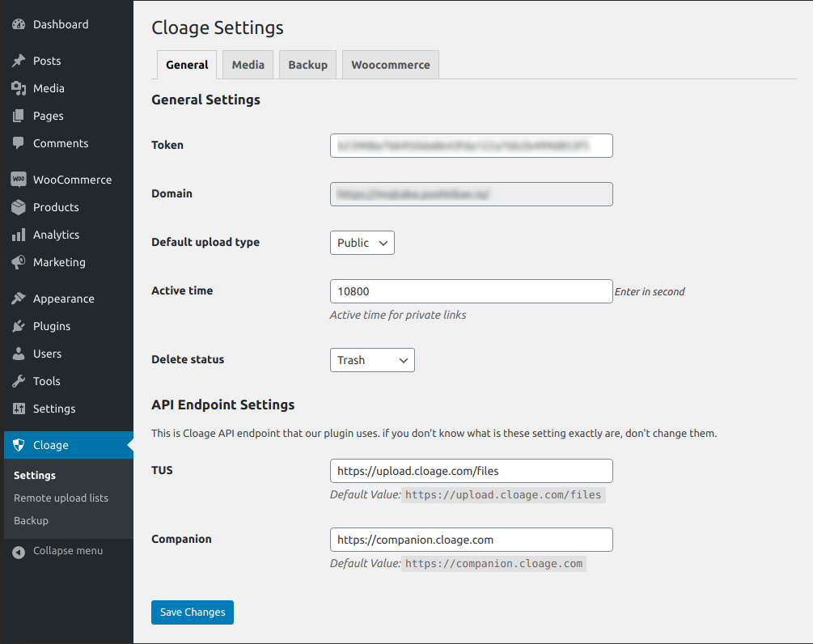Click the Cloage shield icon

19,444
